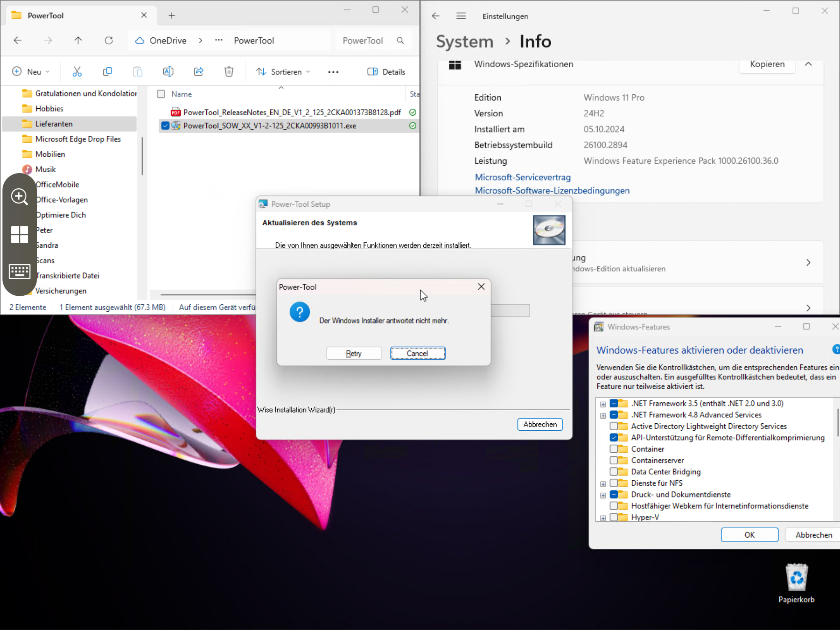Refresh the PowerTool folder view

click(109, 40)
